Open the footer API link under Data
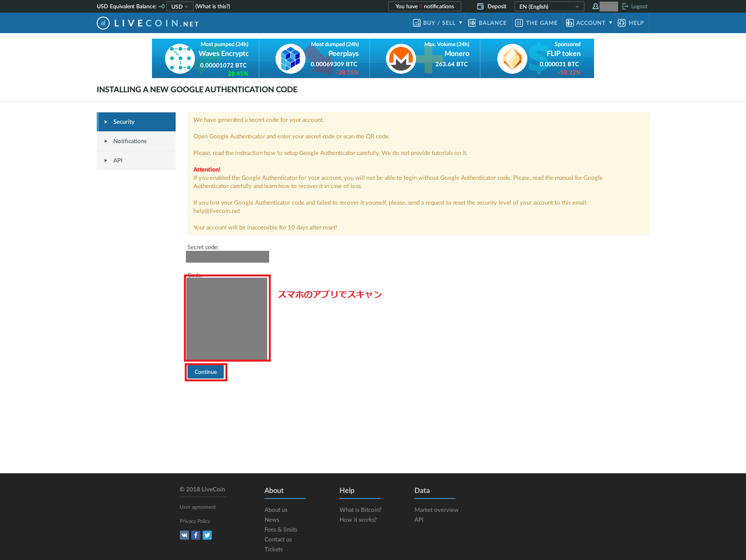The width and height of the screenshot is (746, 560). coord(419,520)
